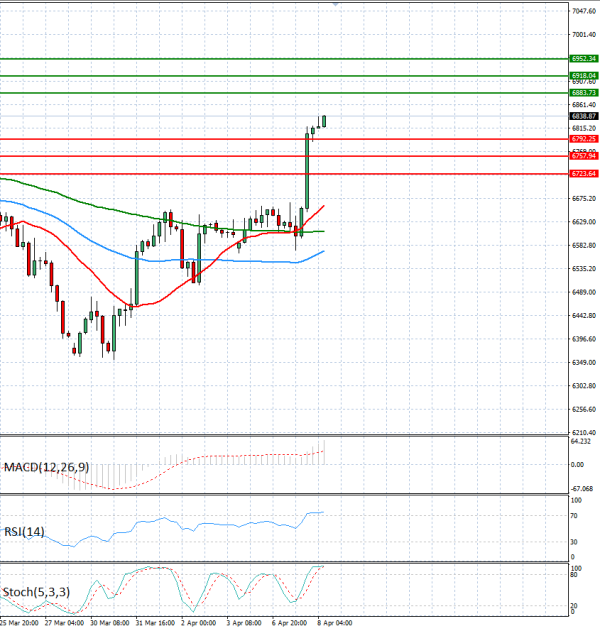Image resolution: width=600 pixels, height=631 pixels.
Task: Select the 6918.04 resistance level label
Action: click(x=583, y=75)
